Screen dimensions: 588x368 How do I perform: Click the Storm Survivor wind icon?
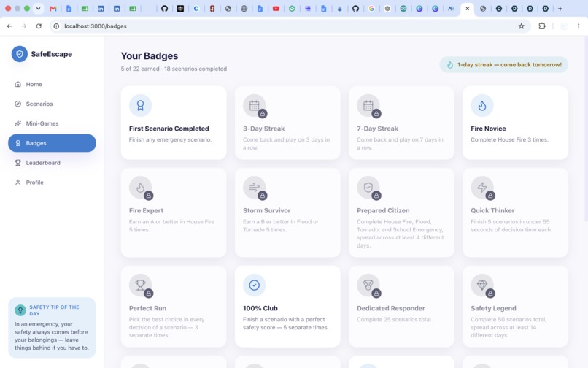(x=255, y=188)
